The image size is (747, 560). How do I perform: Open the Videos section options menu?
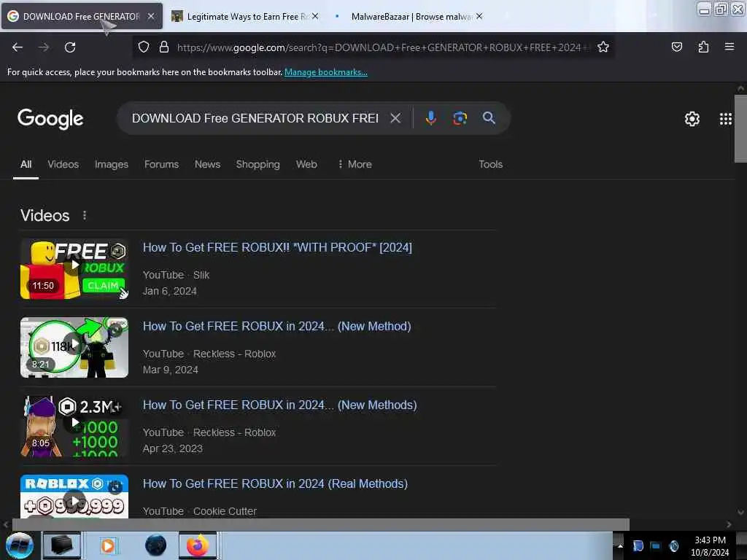(x=85, y=215)
